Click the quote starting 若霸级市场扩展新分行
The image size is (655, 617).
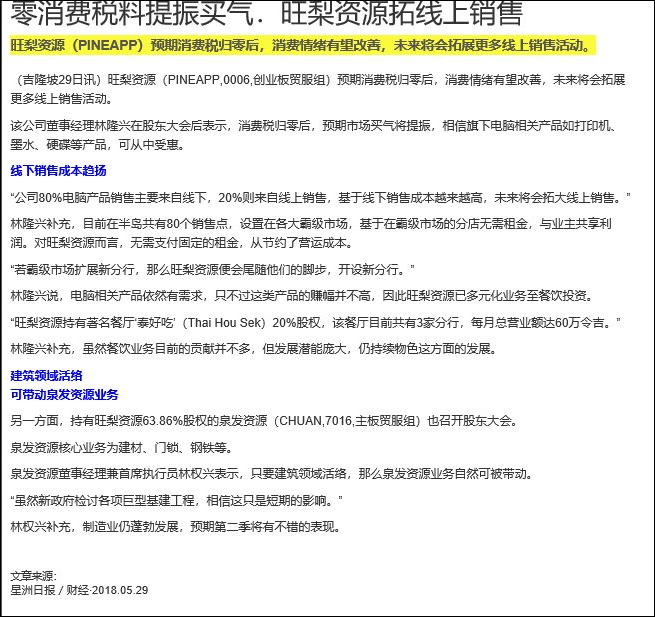[212, 269]
